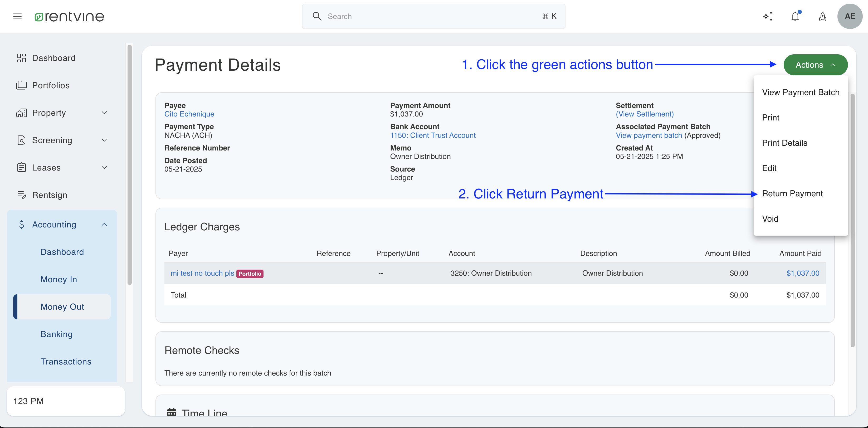Click the Portfolio badge in ledger row
This screenshot has width=868, height=428.
coord(250,274)
